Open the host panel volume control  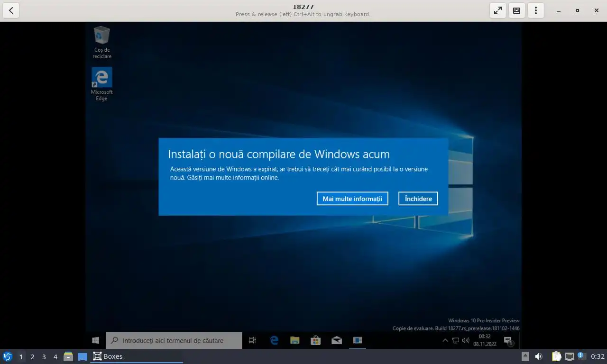[539, 356]
